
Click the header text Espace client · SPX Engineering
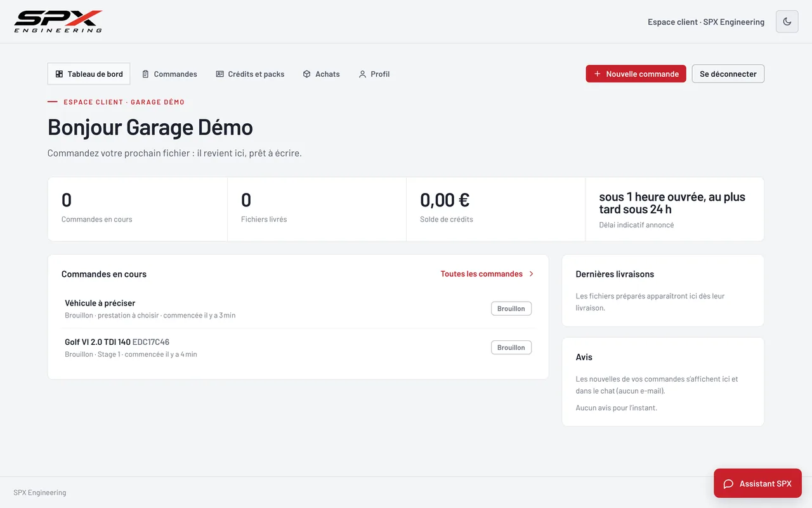(x=706, y=22)
